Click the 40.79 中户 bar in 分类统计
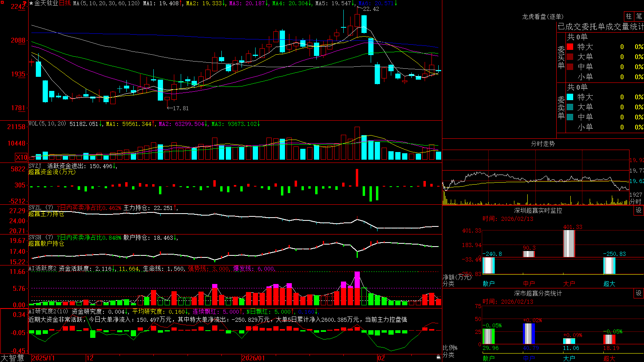The image size is (644, 362). 528,334
